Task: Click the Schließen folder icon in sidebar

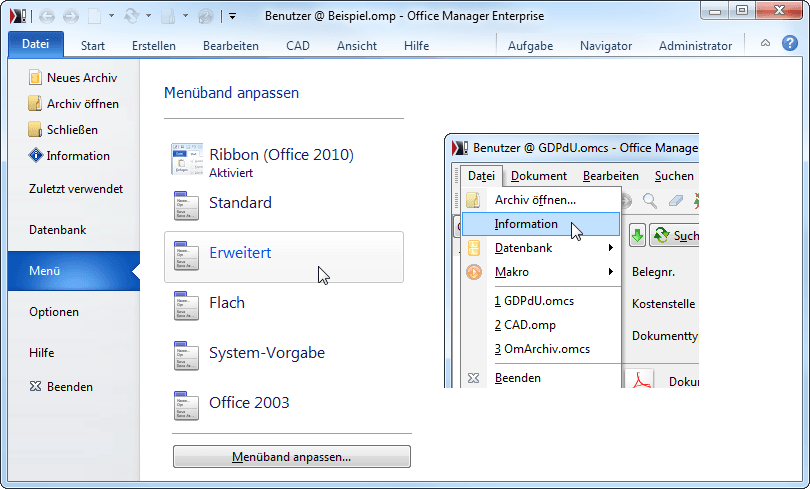Action: click(x=35, y=130)
